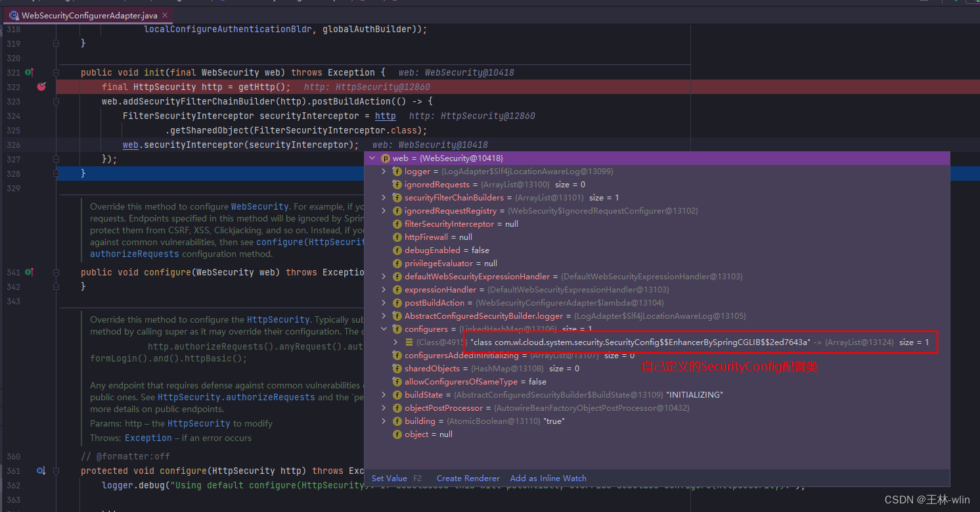980x512 pixels.
Task: Click field icon of filterSecurityInterceptor row
Action: (x=397, y=224)
